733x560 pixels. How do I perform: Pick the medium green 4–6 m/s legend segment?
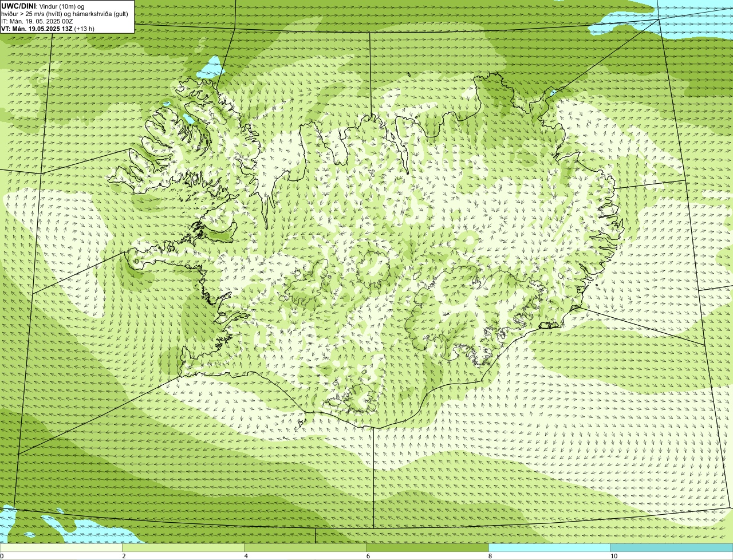pos(305,547)
